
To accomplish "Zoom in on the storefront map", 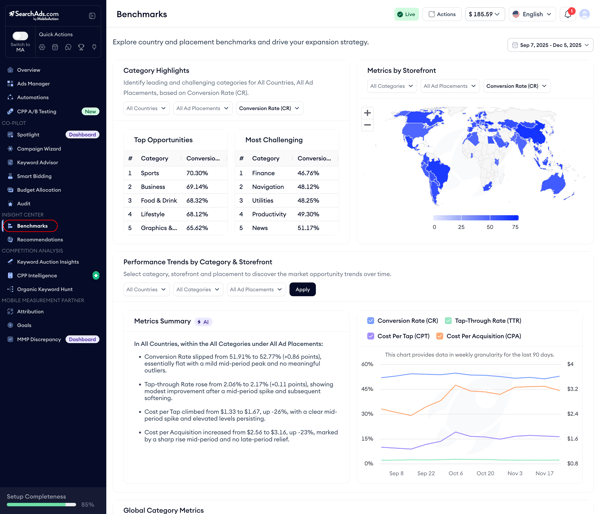I will pos(367,113).
